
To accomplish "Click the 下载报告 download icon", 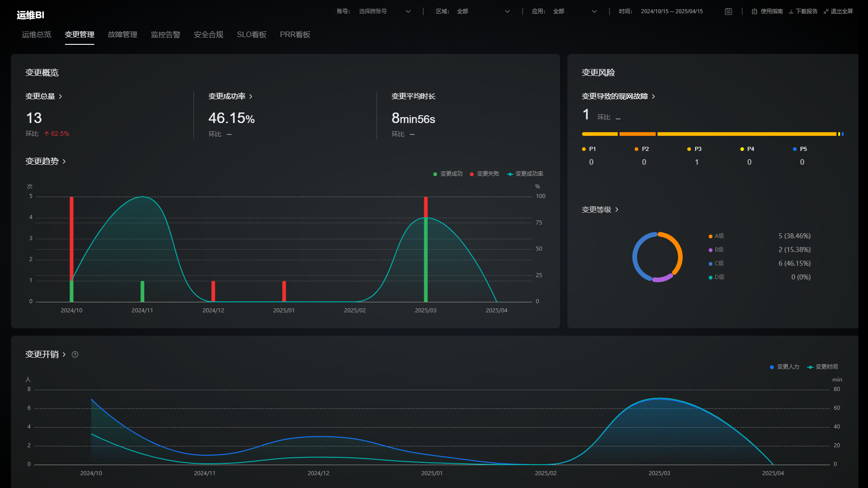I will pos(791,11).
